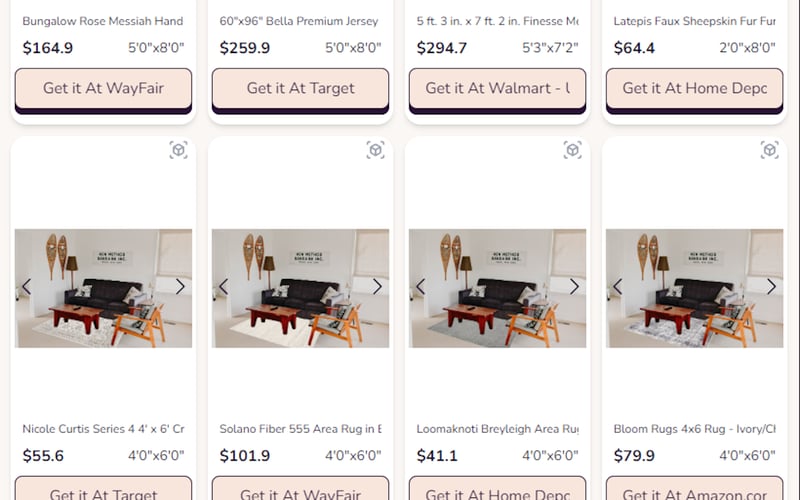Click Get it At Home Depot for Latepis Sheepskin rug

(694, 88)
